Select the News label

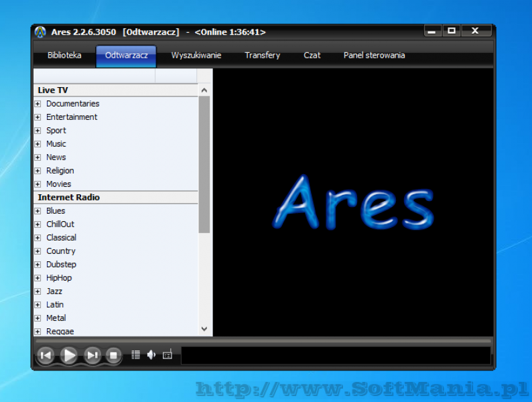click(56, 157)
